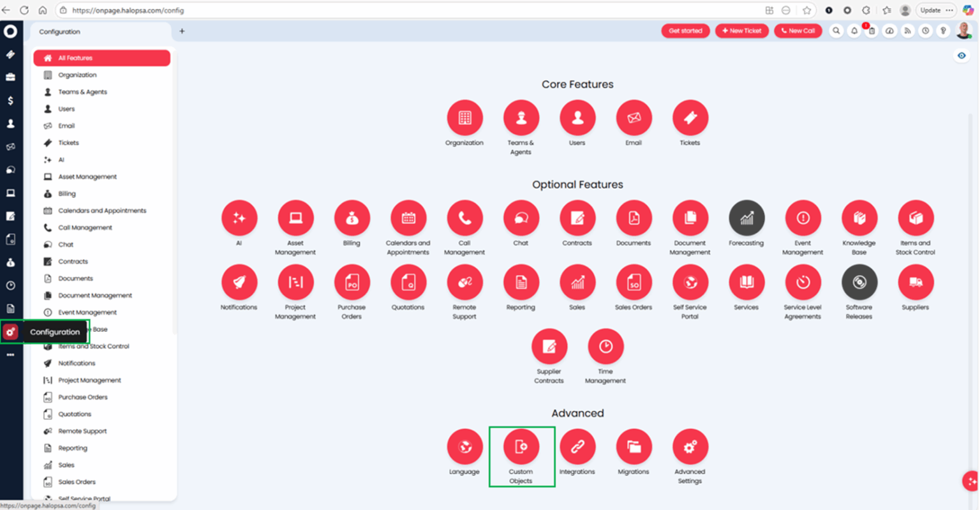The height and width of the screenshot is (510, 980).
Task: Click the New Ticket button
Action: tap(741, 31)
